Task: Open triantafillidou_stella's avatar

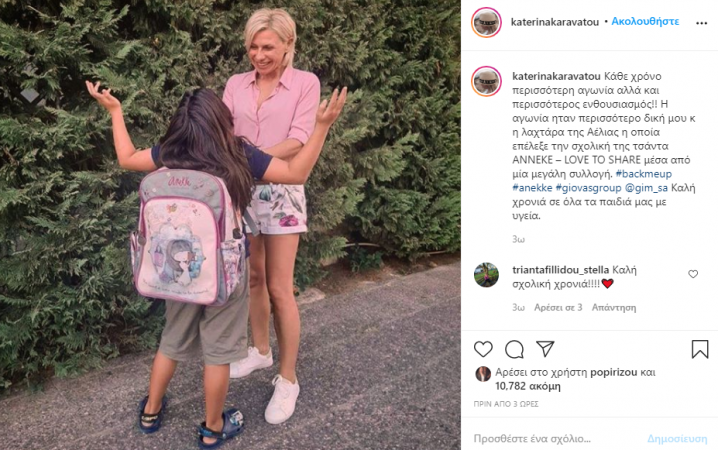Action: click(x=486, y=275)
